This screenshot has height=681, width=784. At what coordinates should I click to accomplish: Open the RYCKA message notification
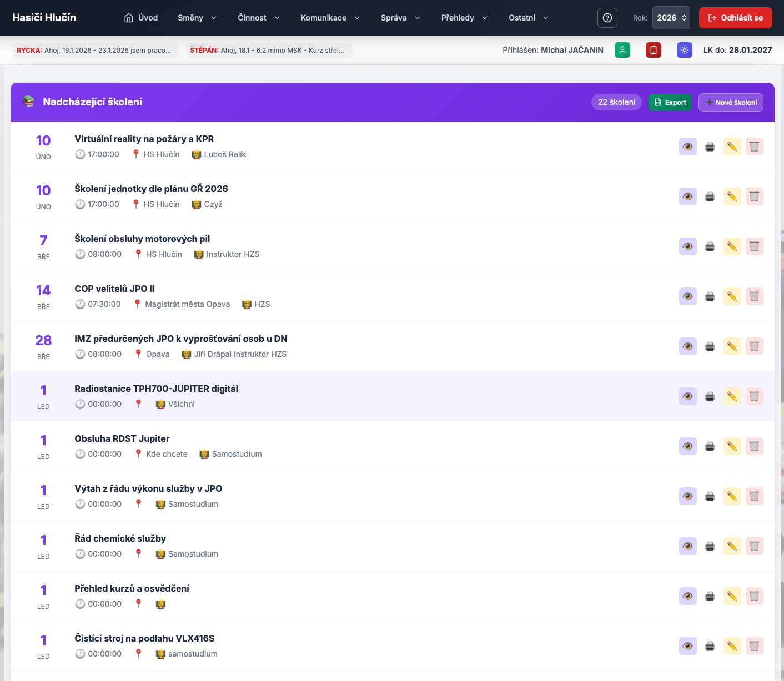pyautogui.click(x=96, y=50)
